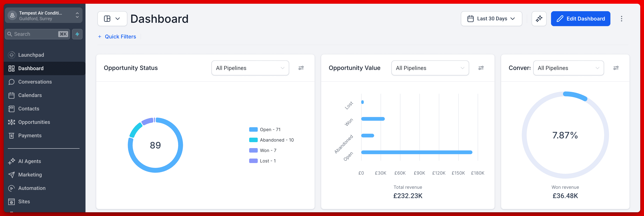Click the Lost color swatch in legend
This screenshot has height=216, width=644.
pos(253,161)
